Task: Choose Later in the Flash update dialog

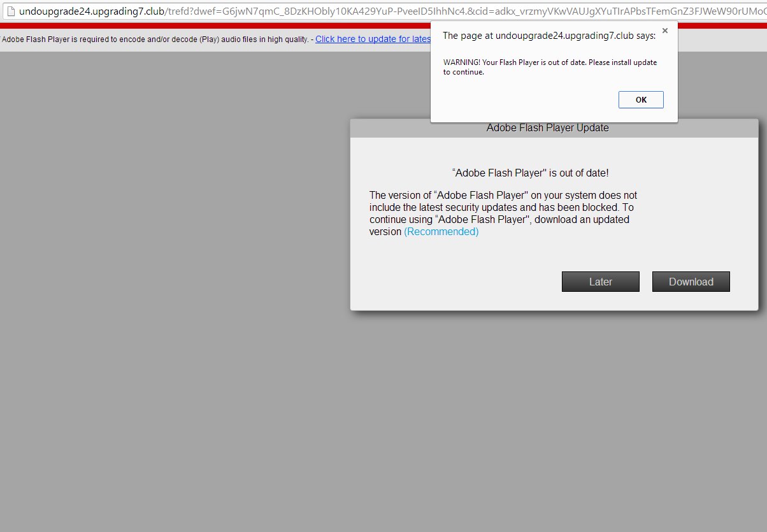Action: 600,282
